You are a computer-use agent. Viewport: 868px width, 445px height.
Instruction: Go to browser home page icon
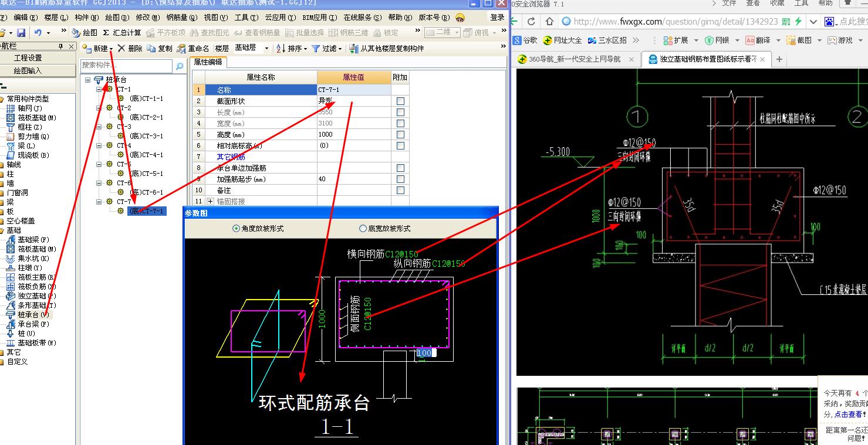[x=549, y=22]
